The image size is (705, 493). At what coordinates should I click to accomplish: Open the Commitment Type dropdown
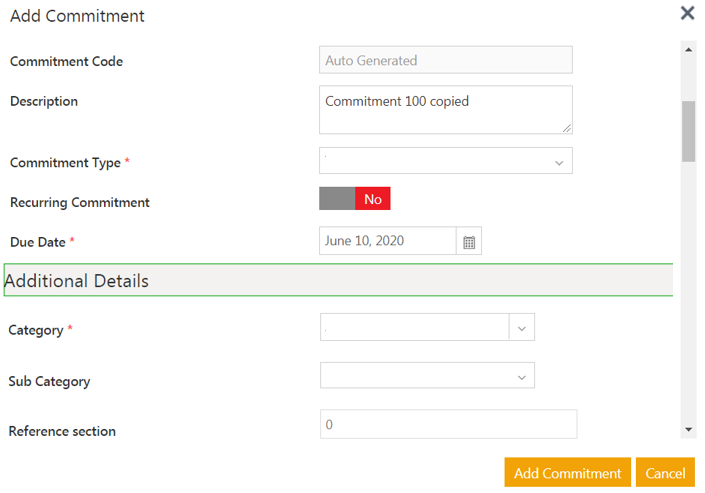click(446, 161)
